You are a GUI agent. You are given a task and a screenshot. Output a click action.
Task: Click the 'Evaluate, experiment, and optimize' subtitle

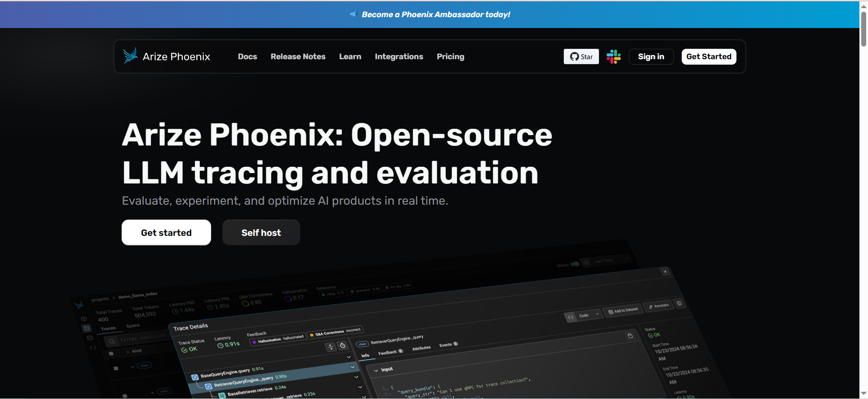click(x=285, y=201)
